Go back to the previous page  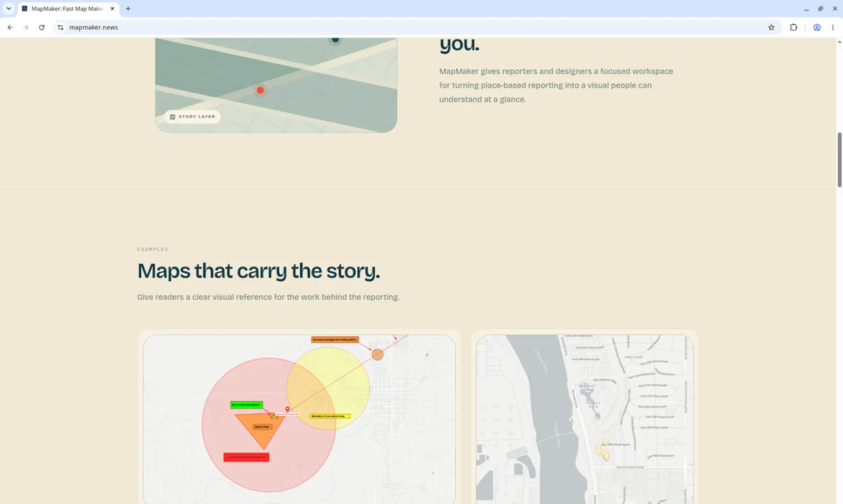[x=10, y=27]
